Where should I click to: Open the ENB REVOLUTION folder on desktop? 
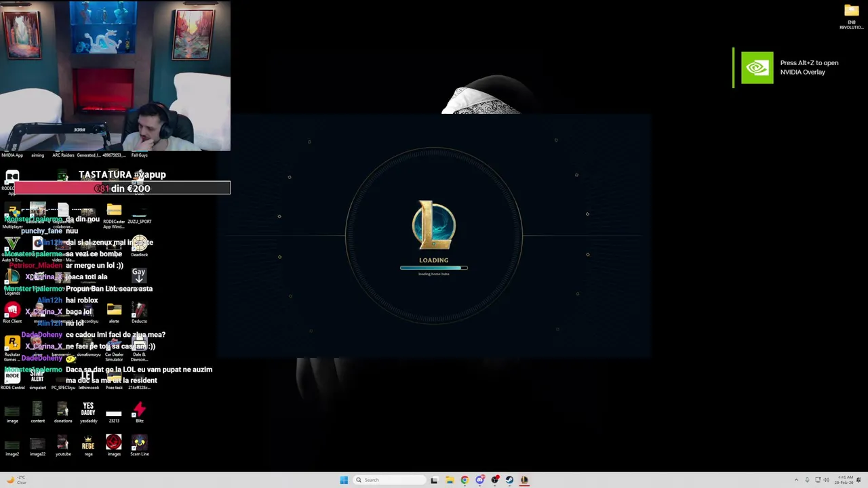pos(852,16)
